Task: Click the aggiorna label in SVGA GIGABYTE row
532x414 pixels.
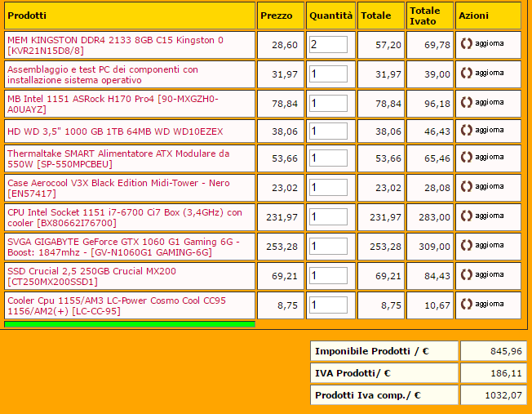Action: [490, 245]
